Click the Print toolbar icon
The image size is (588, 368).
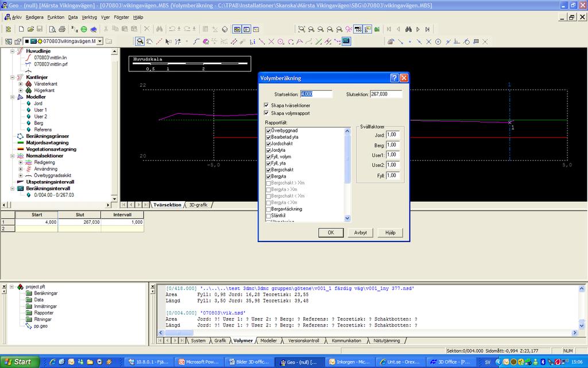62,29
